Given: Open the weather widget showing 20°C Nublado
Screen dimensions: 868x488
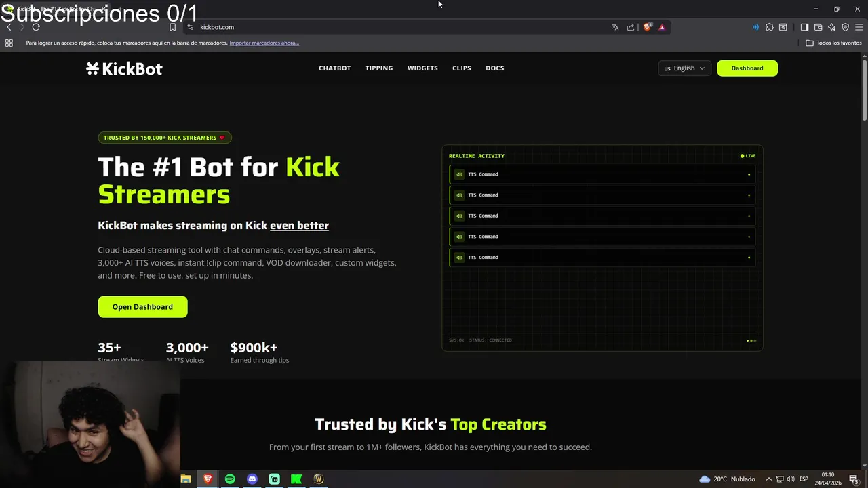Looking at the screenshot, I should (x=727, y=479).
